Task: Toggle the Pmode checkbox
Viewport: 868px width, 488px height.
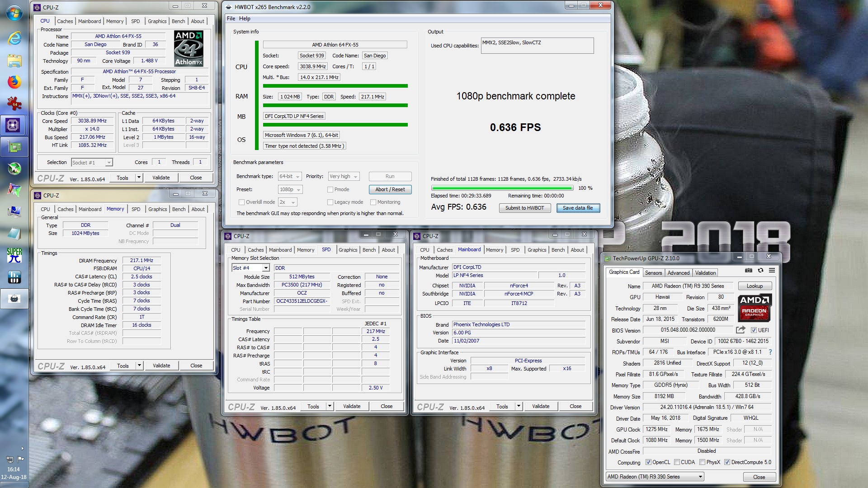Action: pyautogui.click(x=330, y=190)
